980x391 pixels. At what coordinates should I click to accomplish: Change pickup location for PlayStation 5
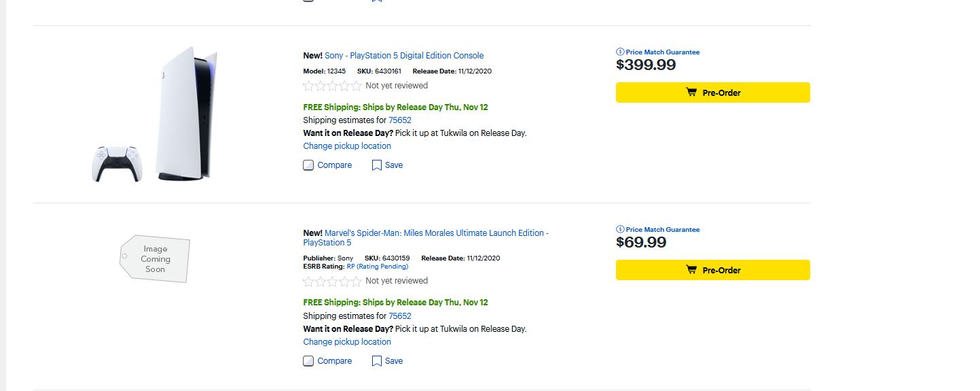pyautogui.click(x=347, y=146)
